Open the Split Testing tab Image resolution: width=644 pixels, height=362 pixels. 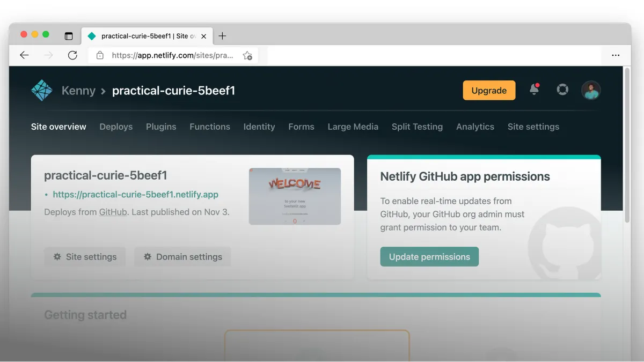(x=417, y=127)
